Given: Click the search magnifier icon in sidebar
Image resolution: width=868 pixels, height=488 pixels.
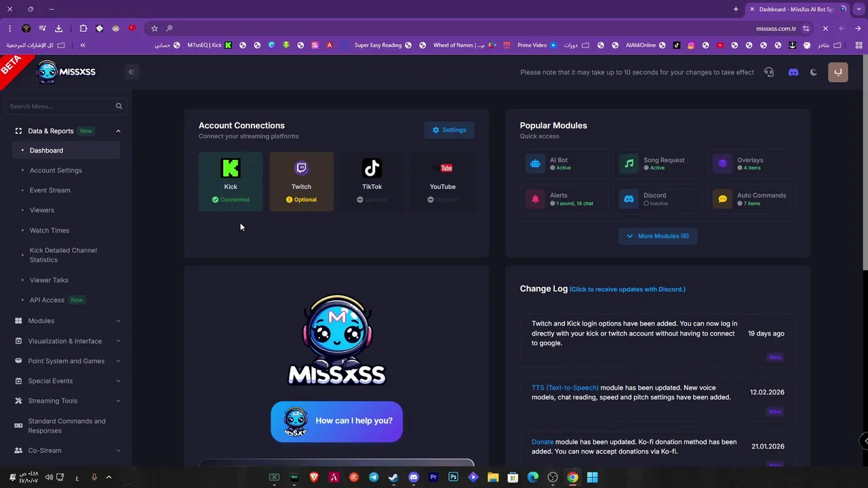Looking at the screenshot, I should point(119,106).
